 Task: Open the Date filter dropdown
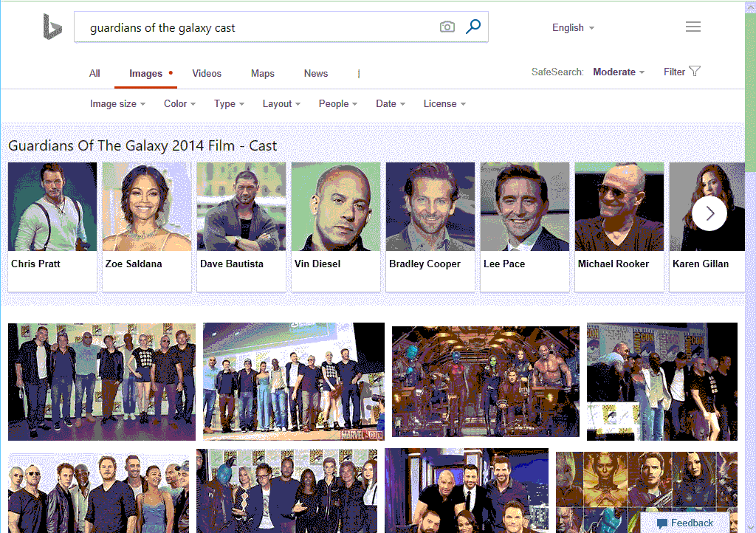[390, 103]
